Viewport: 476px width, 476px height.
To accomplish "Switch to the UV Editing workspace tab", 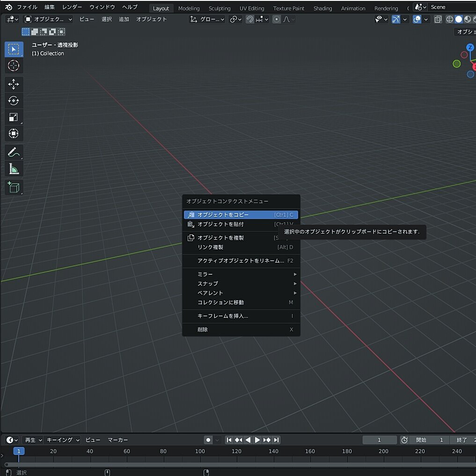I will [252, 8].
